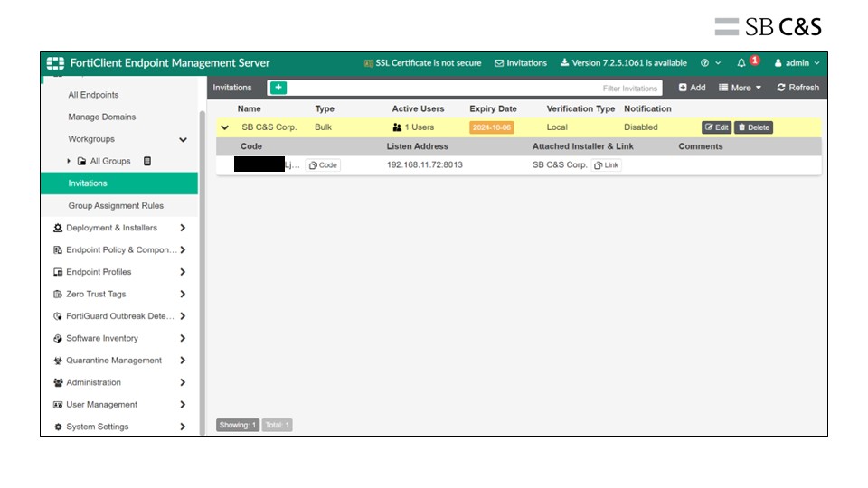Click the Add button in toolbar
Viewport: 868px width, 488px height.
692,88
